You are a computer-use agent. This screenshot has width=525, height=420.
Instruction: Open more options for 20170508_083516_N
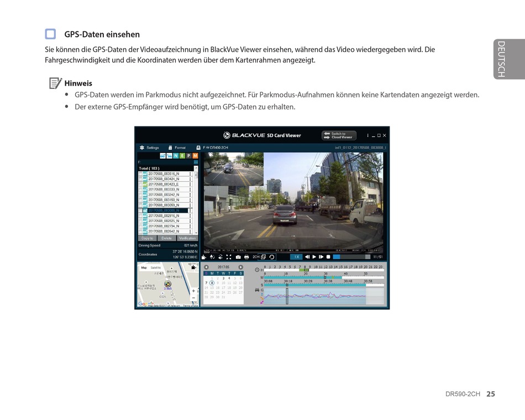pos(190,174)
